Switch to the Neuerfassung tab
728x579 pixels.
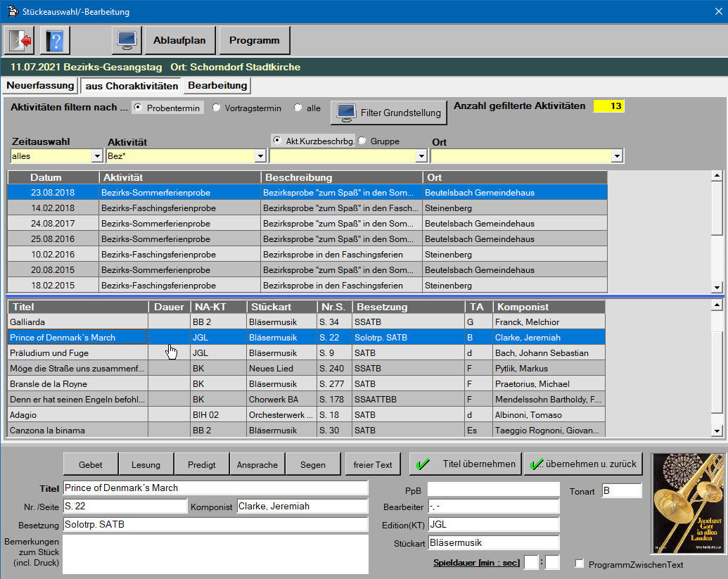tap(40, 86)
